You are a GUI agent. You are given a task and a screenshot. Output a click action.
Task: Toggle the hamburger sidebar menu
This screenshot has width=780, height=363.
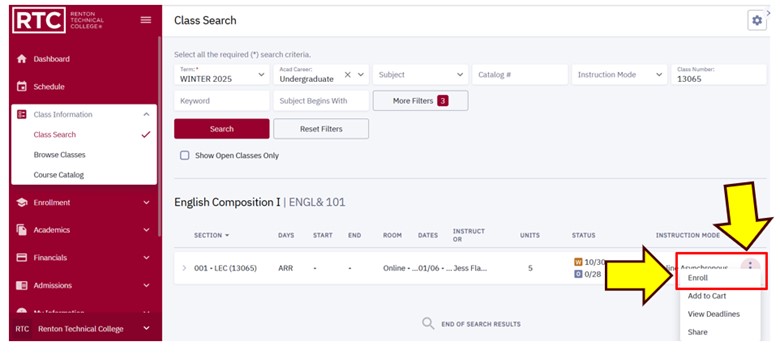(146, 20)
